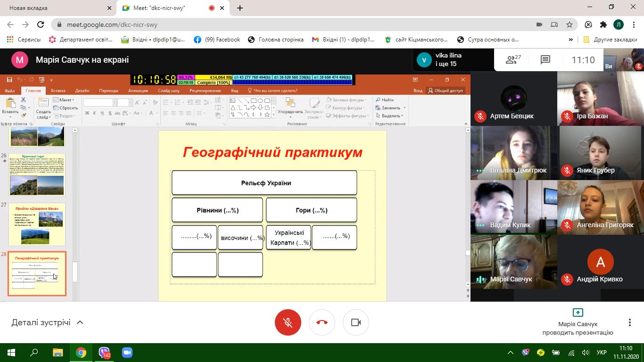644x362 pixels.
Task: Reload the page with the refresh icon
Action: click(x=41, y=25)
